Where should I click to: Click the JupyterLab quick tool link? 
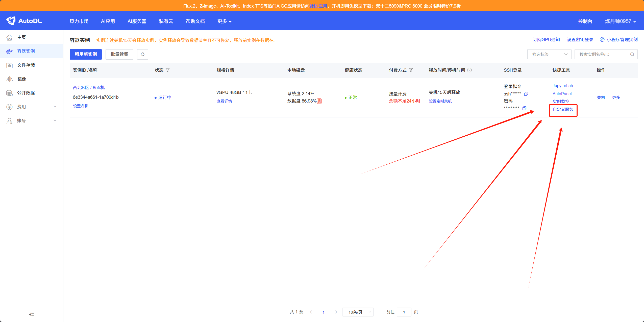click(x=563, y=86)
